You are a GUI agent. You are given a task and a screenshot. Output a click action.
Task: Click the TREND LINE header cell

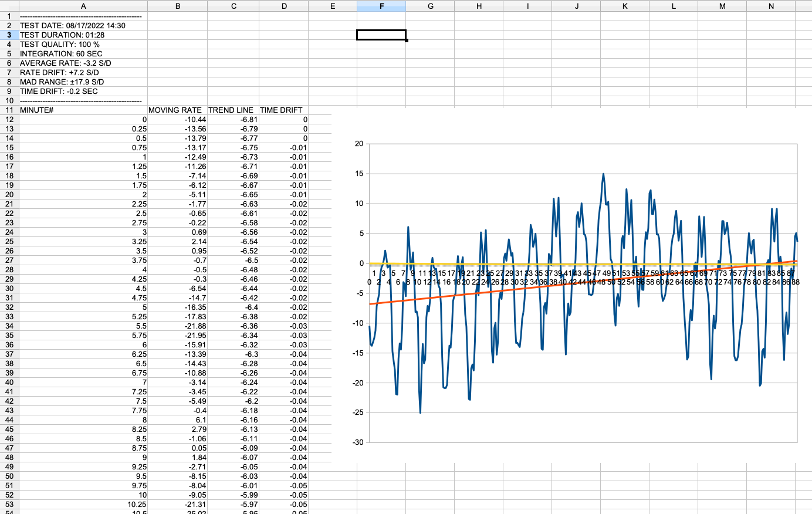(231, 110)
